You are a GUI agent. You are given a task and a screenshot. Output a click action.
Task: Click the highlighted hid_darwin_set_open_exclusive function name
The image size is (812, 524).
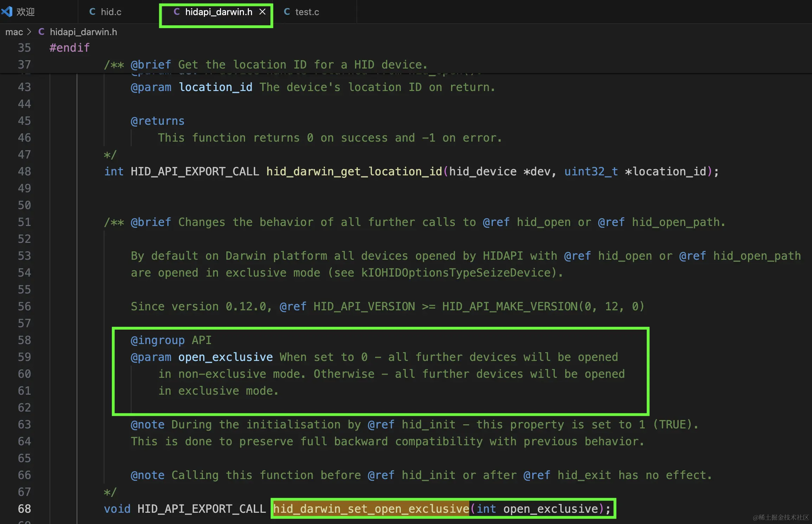pos(371,509)
